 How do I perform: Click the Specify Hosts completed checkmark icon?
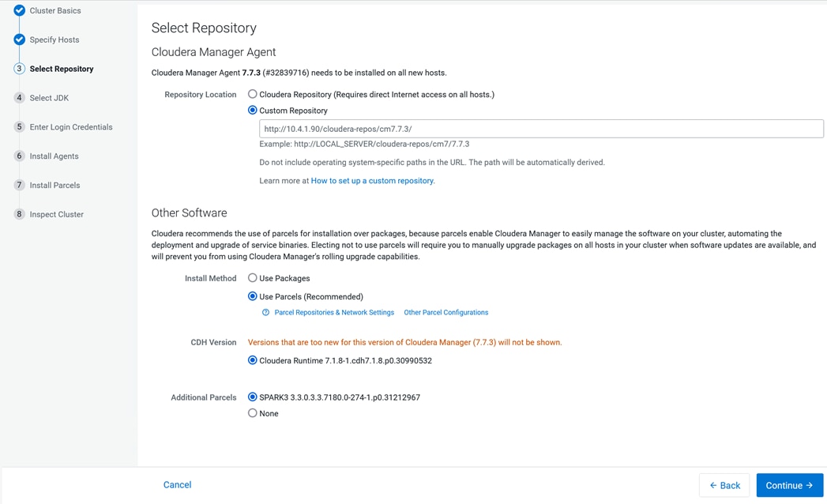[x=20, y=39]
